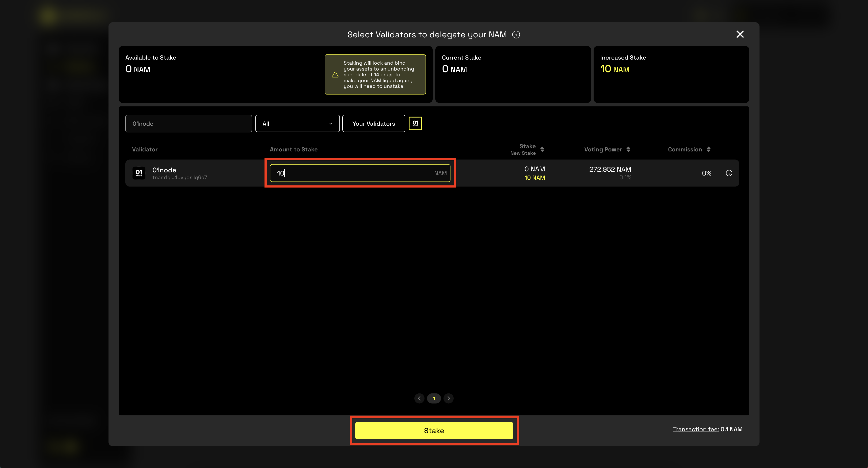Close the validator delegation dialog
The width and height of the screenshot is (868, 468).
point(740,34)
